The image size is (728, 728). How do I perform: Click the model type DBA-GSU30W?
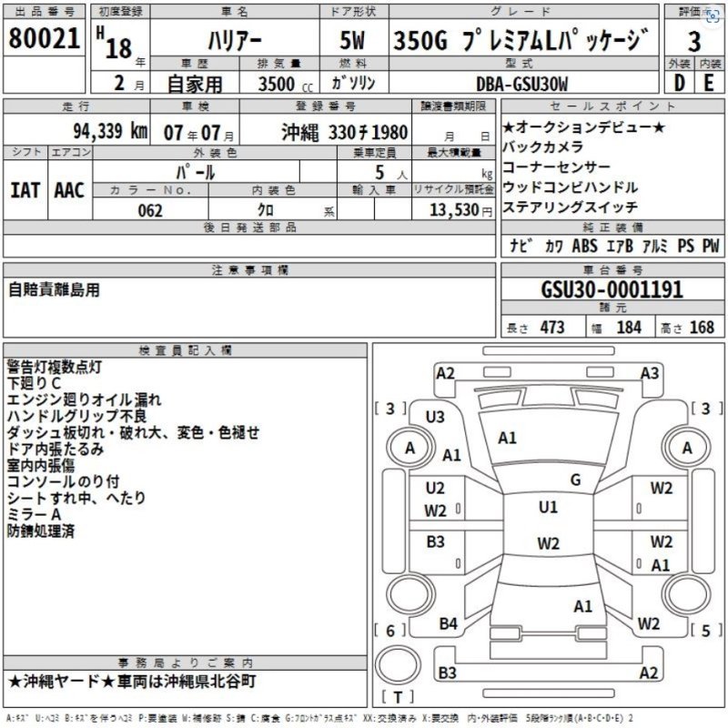522,83
